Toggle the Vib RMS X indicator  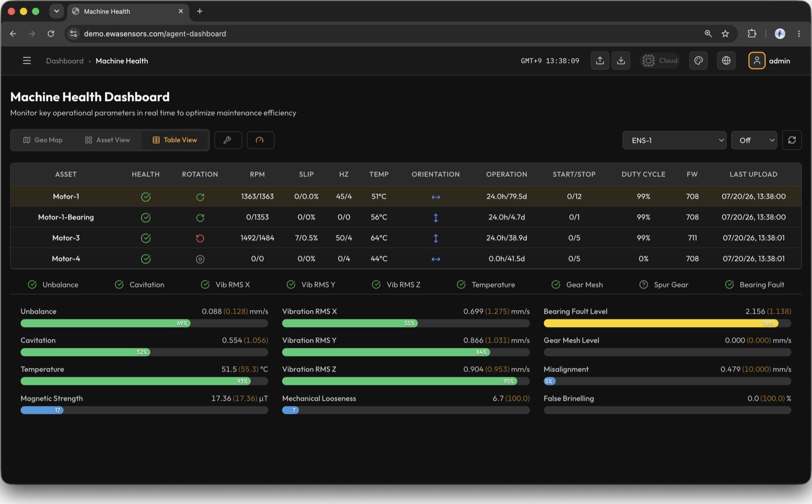225,285
